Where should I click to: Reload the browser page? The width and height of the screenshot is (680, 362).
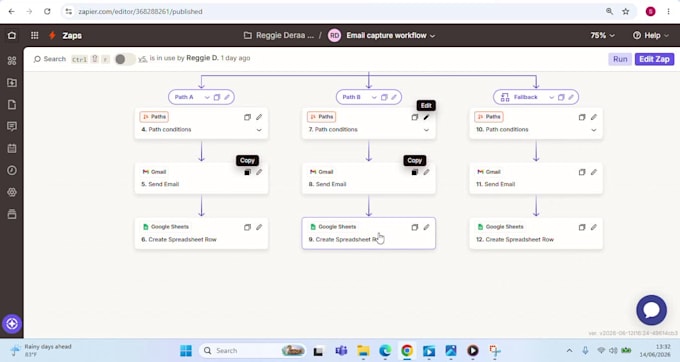[47, 12]
